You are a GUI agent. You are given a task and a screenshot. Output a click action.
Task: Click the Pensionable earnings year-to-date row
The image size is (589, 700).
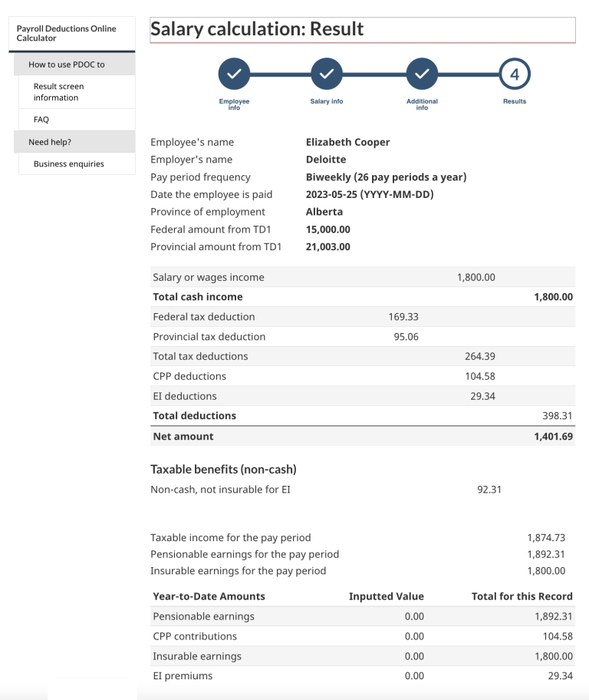364,616
